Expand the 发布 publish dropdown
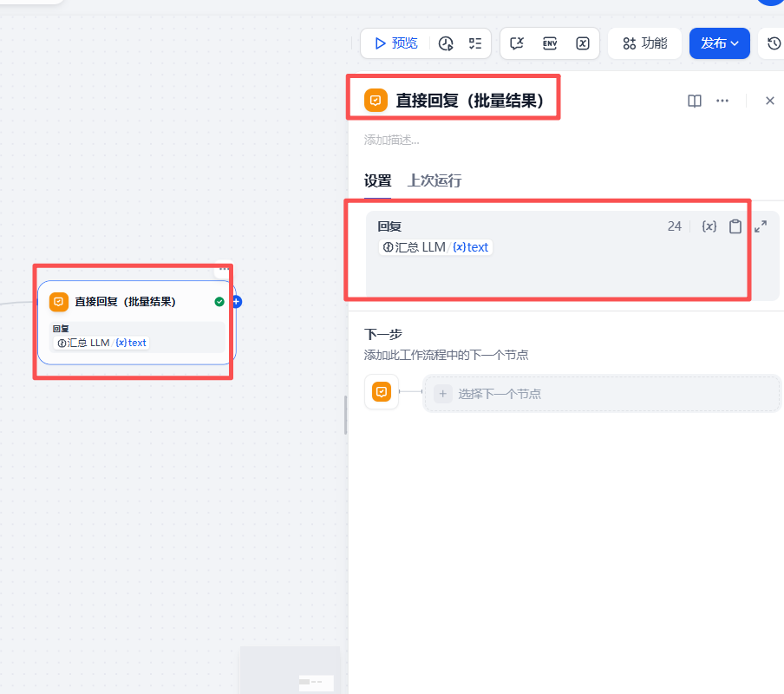 coord(720,43)
